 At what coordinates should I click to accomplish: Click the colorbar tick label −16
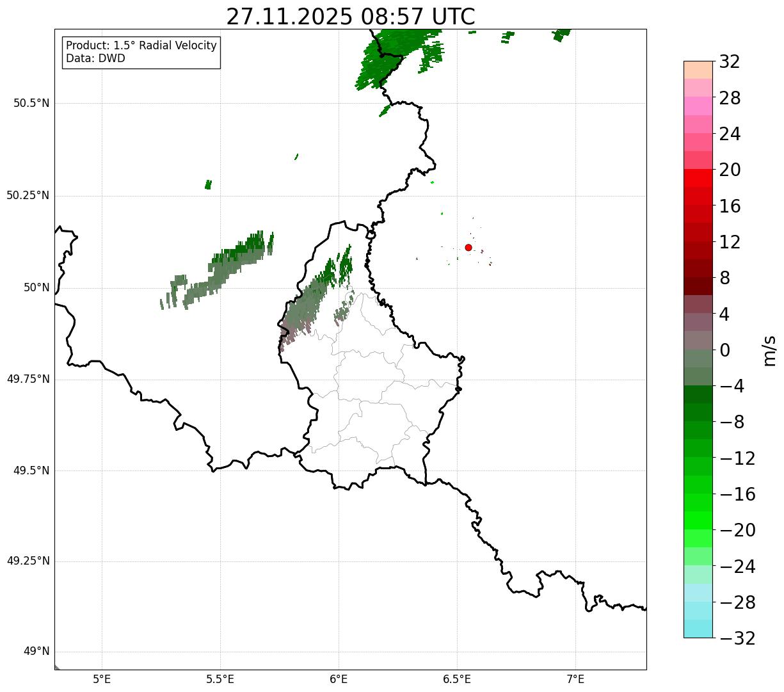pyautogui.click(x=737, y=494)
